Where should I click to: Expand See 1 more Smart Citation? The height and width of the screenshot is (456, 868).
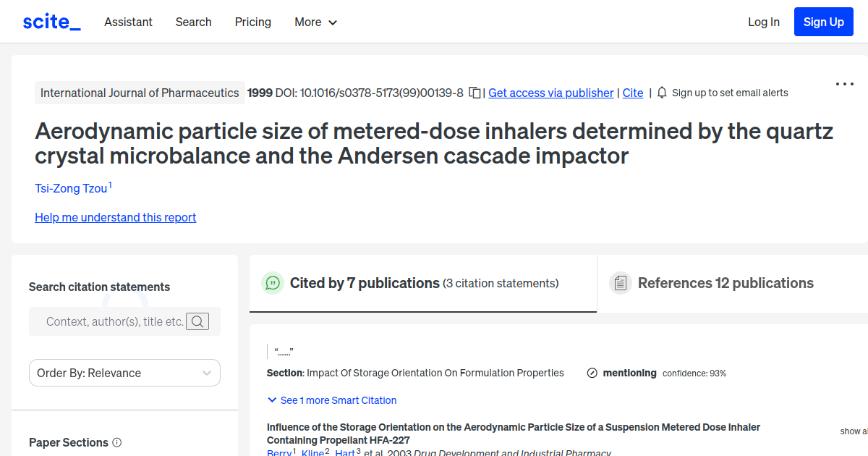[332, 400]
